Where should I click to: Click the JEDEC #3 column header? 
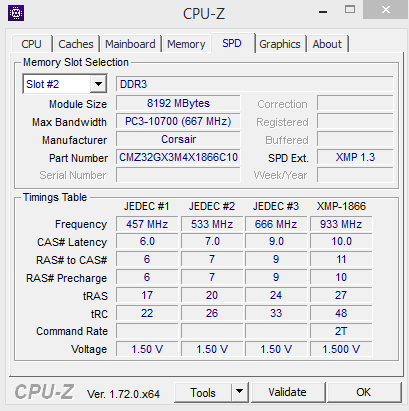(x=276, y=206)
